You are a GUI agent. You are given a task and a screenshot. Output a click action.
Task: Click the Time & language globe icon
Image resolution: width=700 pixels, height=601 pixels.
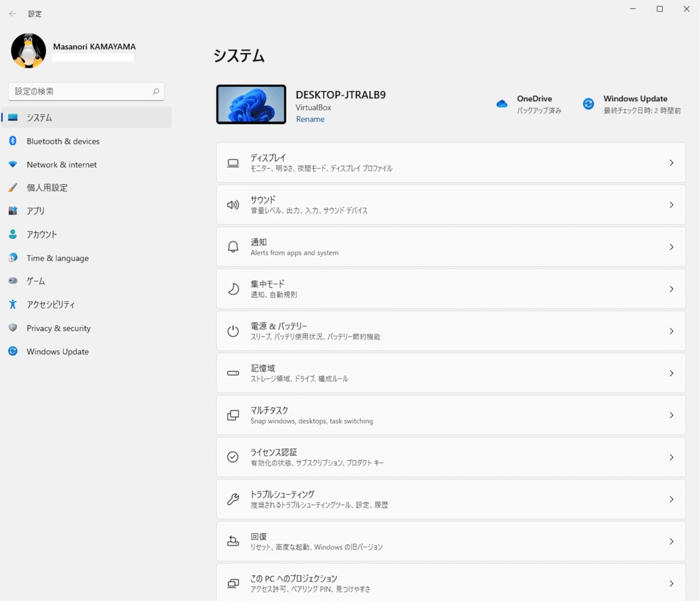(13, 258)
